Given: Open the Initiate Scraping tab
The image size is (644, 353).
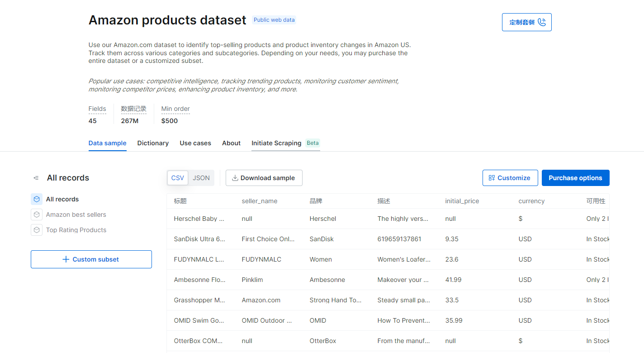Looking at the screenshot, I should (x=276, y=143).
